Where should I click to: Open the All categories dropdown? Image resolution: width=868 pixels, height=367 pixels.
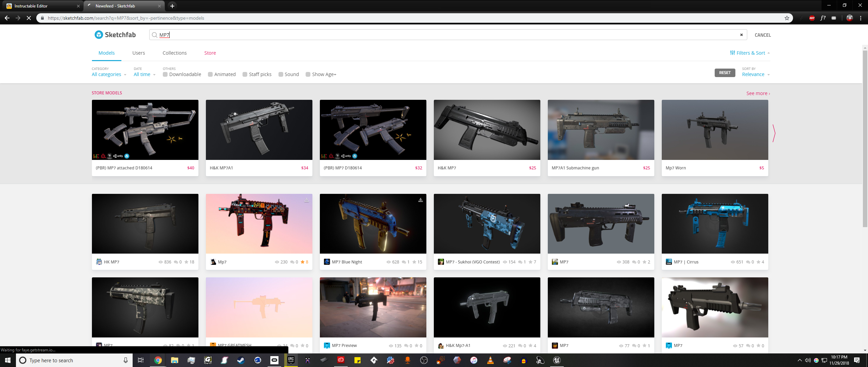[x=109, y=74]
